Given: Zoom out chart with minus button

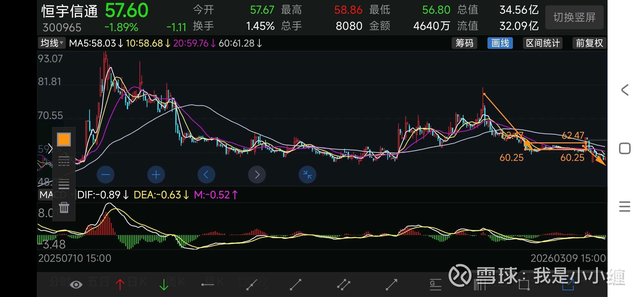Looking at the screenshot, I should pyautogui.click(x=105, y=175).
